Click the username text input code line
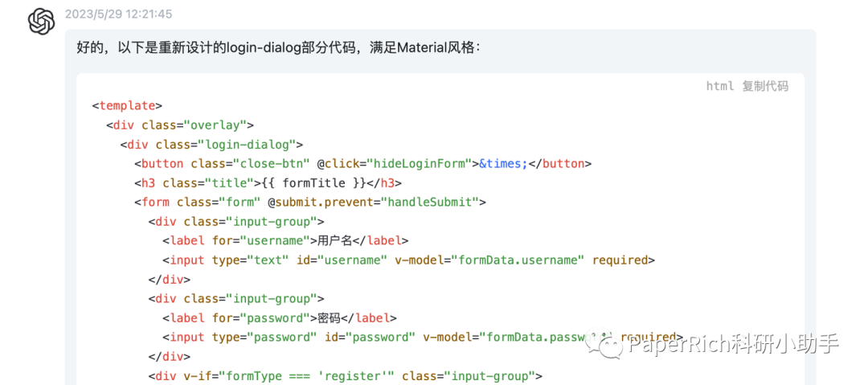This screenshot has height=385, width=868. tap(408, 260)
